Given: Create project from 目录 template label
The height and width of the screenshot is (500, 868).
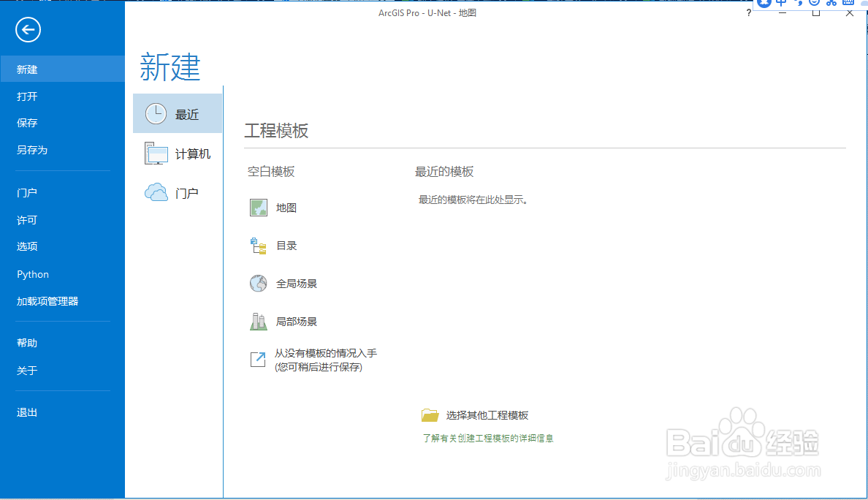Looking at the screenshot, I should point(286,246).
